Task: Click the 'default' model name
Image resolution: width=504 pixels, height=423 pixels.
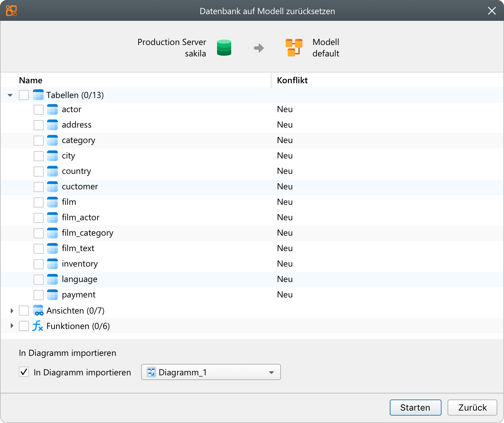Action: tap(326, 53)
